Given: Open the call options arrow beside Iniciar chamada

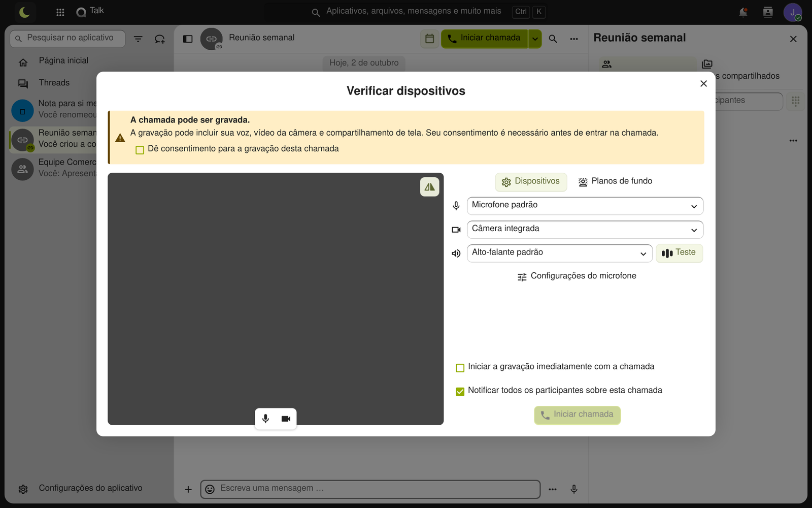Looking at the screenshot, I should (x=535, y=39).
